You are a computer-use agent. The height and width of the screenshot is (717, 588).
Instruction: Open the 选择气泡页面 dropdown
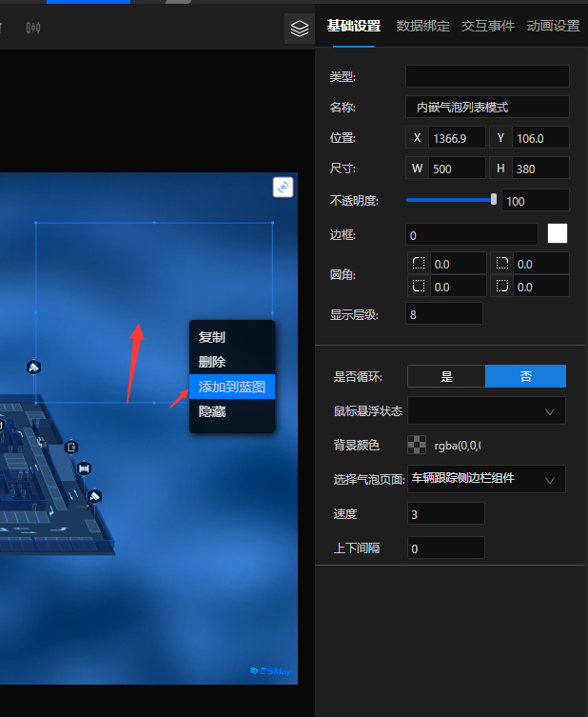(486, 479)
